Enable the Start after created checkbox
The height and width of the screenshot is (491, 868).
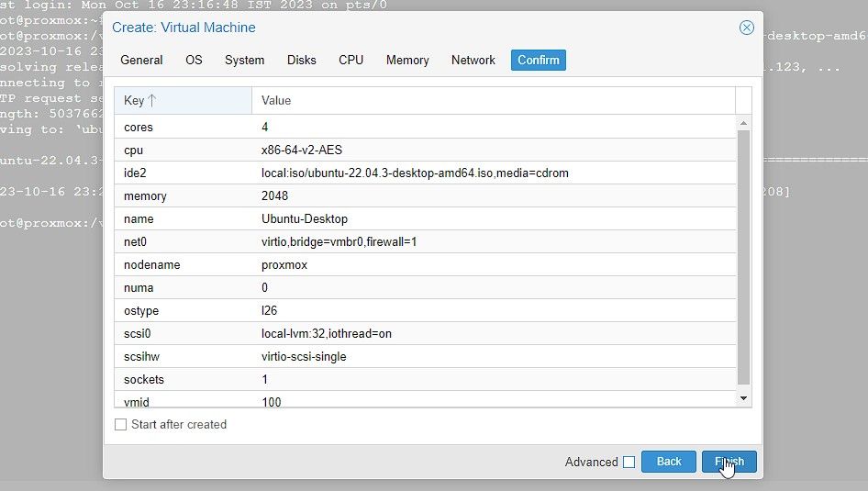click(121, 425)
